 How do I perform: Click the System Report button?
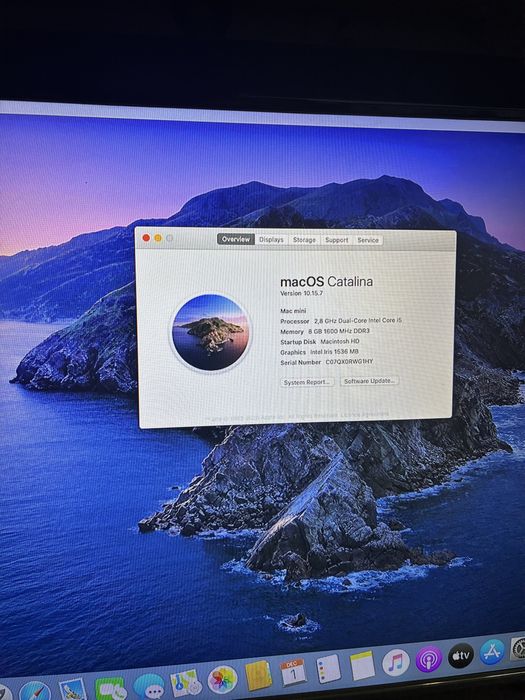307,383
